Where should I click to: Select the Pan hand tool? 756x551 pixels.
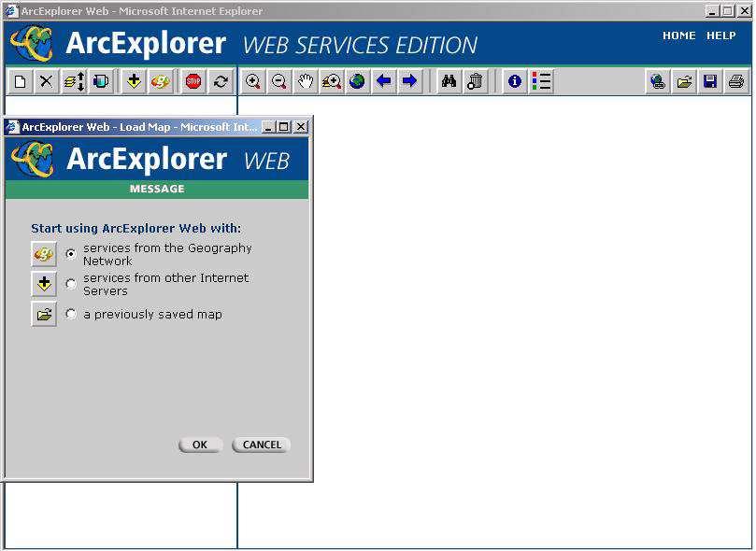click(x=306, y=81)
